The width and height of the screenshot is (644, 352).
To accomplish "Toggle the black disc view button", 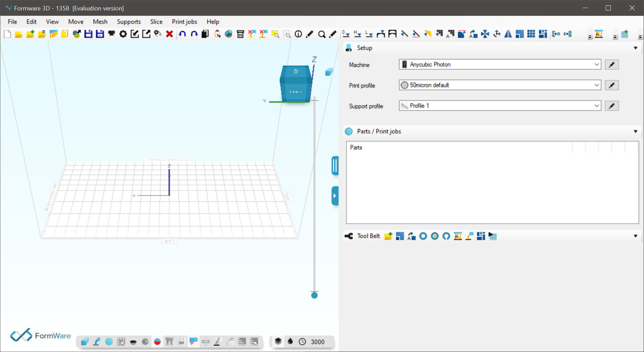I will pyautogui.click(x=133, y=342).
